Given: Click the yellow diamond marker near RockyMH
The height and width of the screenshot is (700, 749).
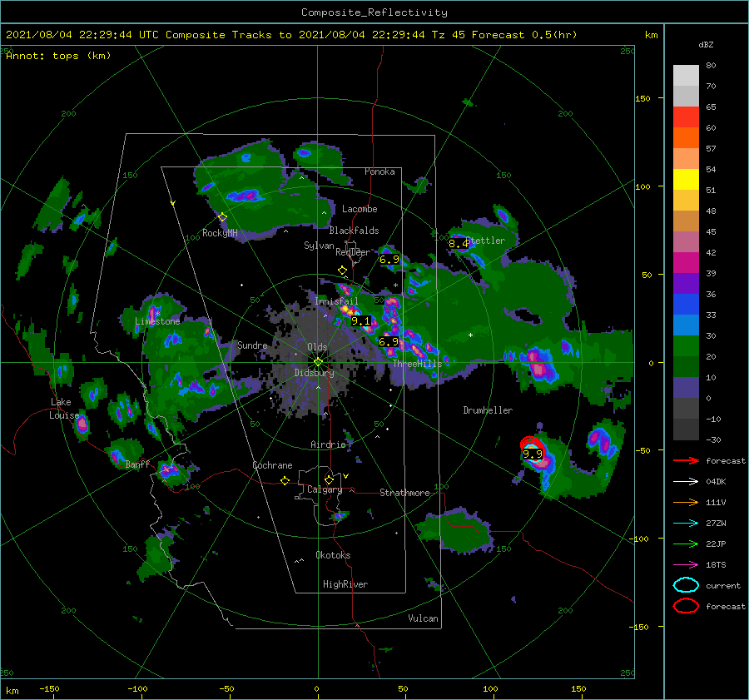Looking at the screenshot, I should 222,217.
